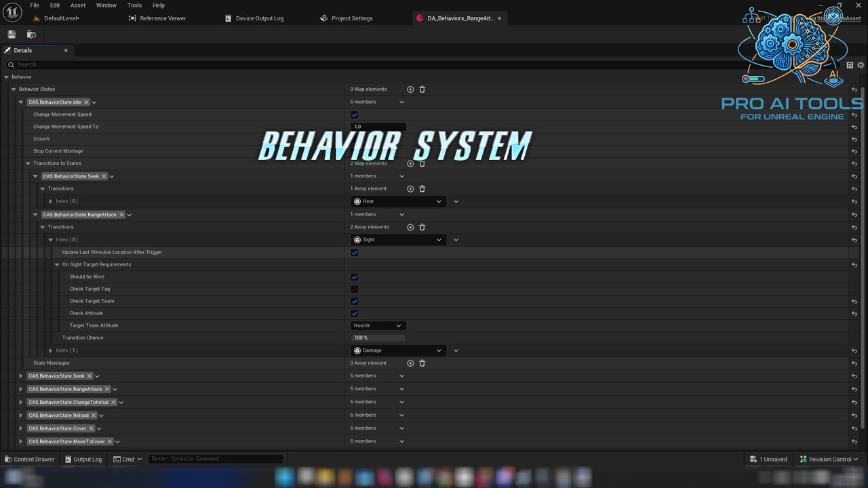Disable the Should be Alive requirement
This screenshot has width=868, height=488.
354,277
